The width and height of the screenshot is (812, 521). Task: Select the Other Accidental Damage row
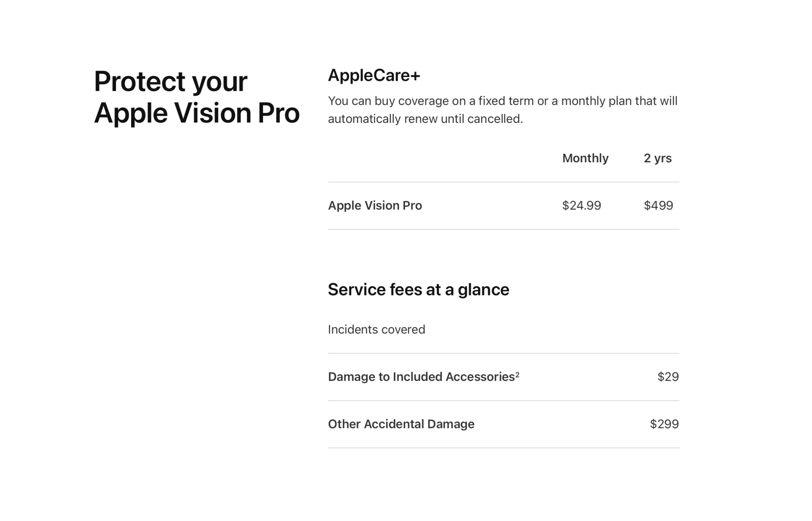(x=503, y=424)
